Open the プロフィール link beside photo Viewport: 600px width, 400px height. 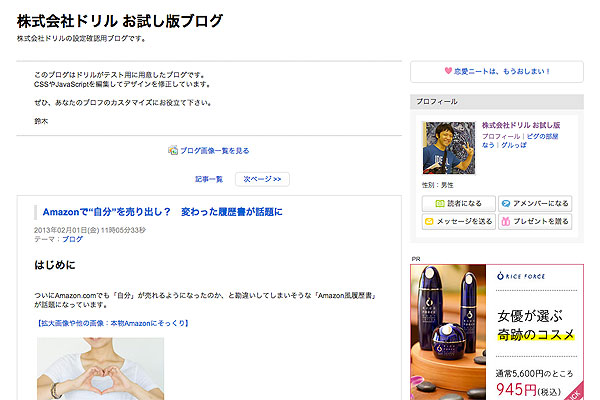501,136
